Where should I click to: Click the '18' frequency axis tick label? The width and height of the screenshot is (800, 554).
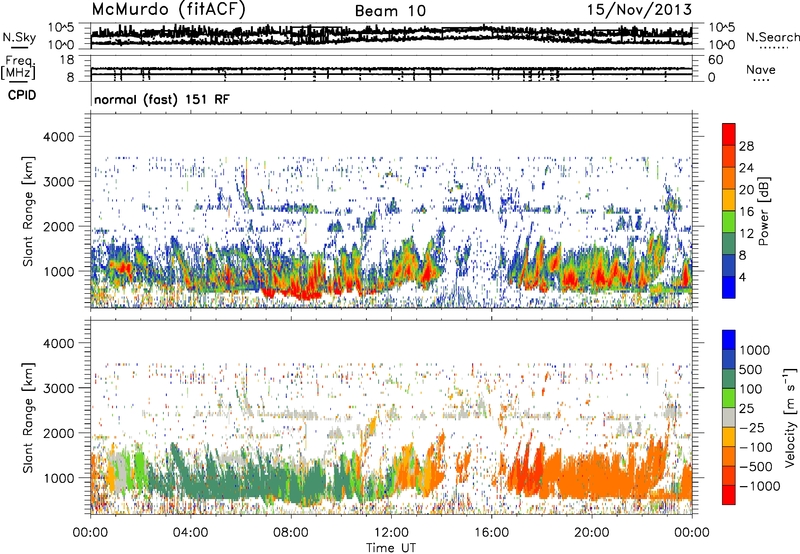coord(67,60)
